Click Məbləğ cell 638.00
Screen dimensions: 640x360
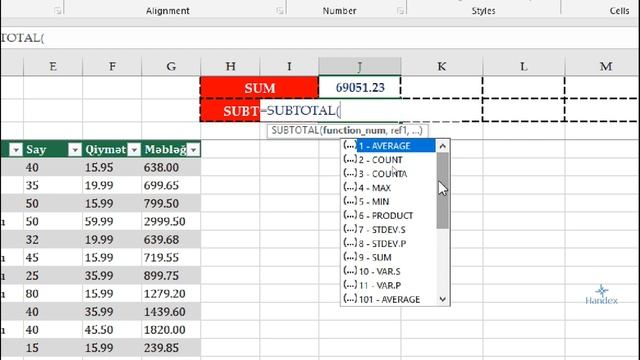(171, 167)
